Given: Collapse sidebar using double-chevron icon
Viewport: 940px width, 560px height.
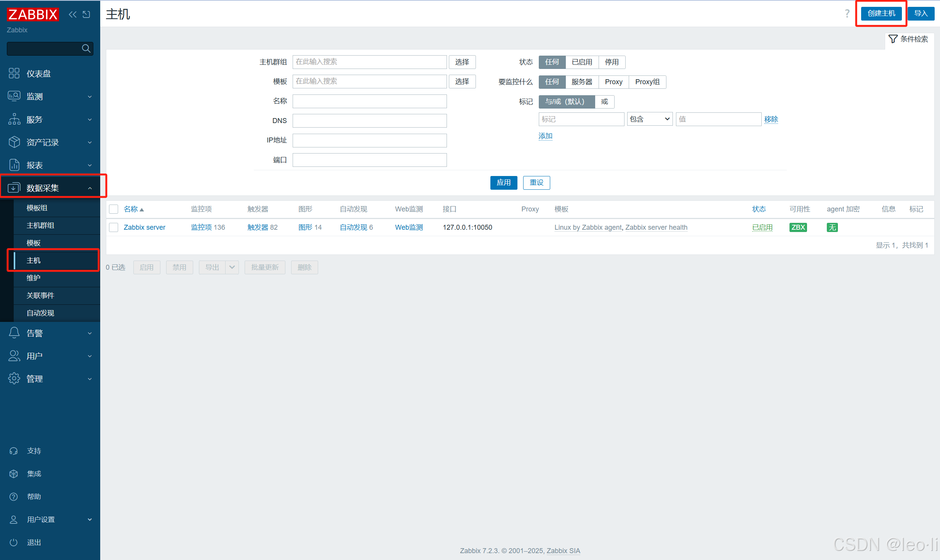Looking at the screenshot, I should (x=72, y=14).
